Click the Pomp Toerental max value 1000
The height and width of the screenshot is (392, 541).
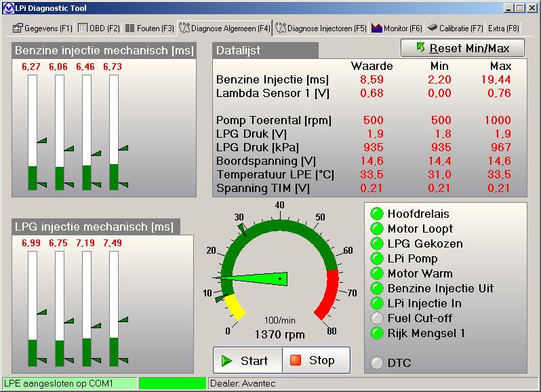point(498,120)
